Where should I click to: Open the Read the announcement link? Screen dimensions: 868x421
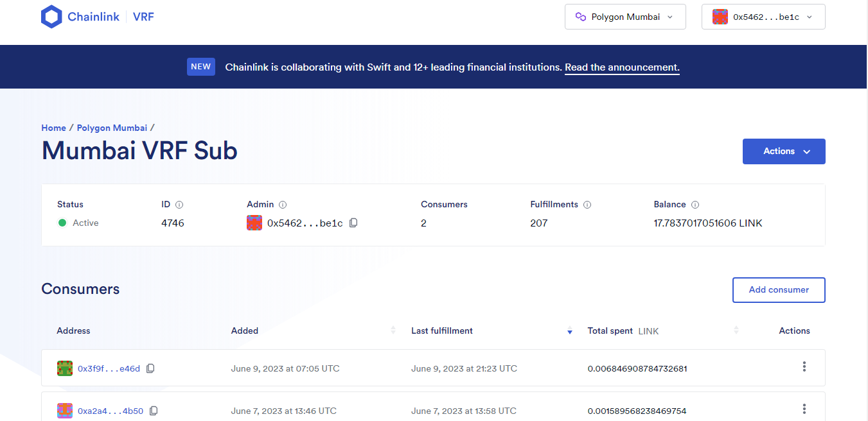coord(622,67)
